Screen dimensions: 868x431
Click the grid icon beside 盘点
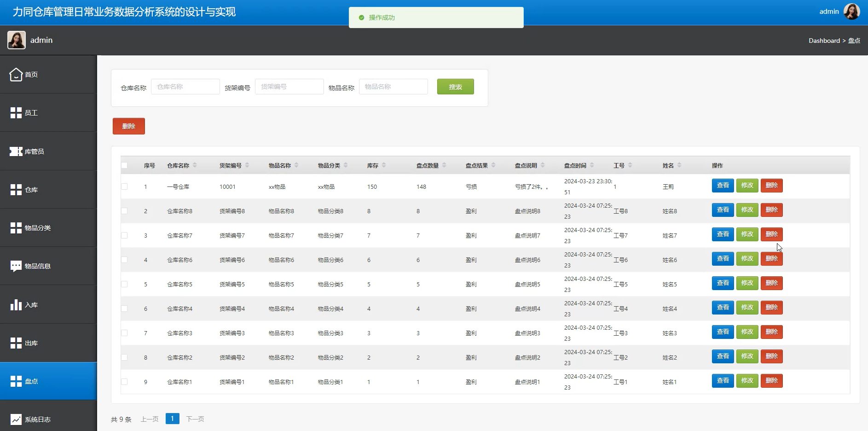point(16,381)
